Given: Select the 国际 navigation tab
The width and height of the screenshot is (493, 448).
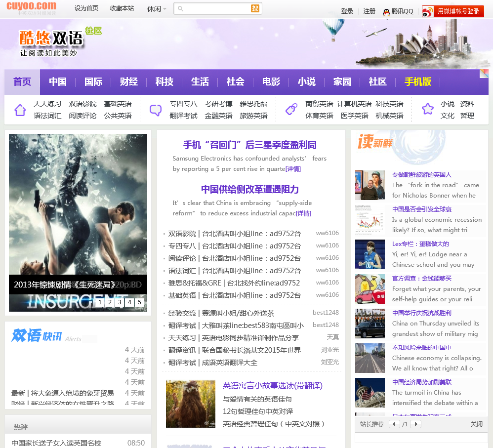Looking at the screenshot, I should [93, 81].
